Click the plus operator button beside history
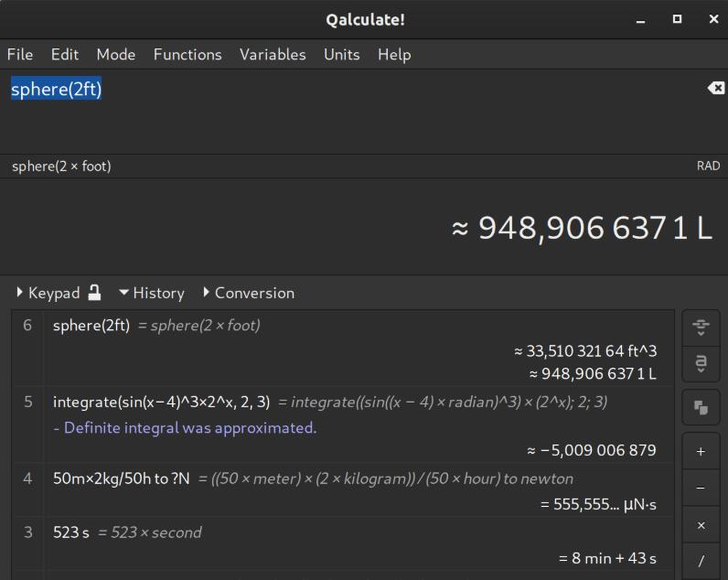Image resolution: width=728 pixels, height=580 pixels. pyautogui.click(x=701, y=451)
